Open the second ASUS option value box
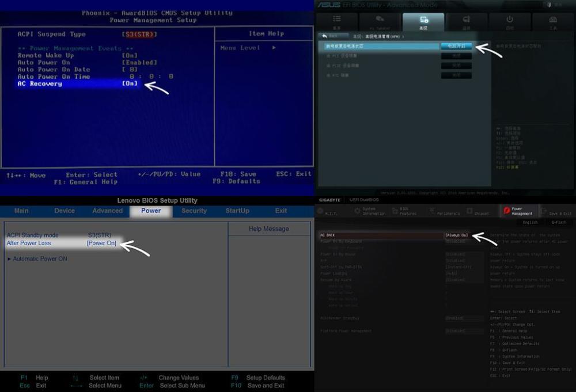This screenshot has height=392, width=576. [x=456, y=56]
